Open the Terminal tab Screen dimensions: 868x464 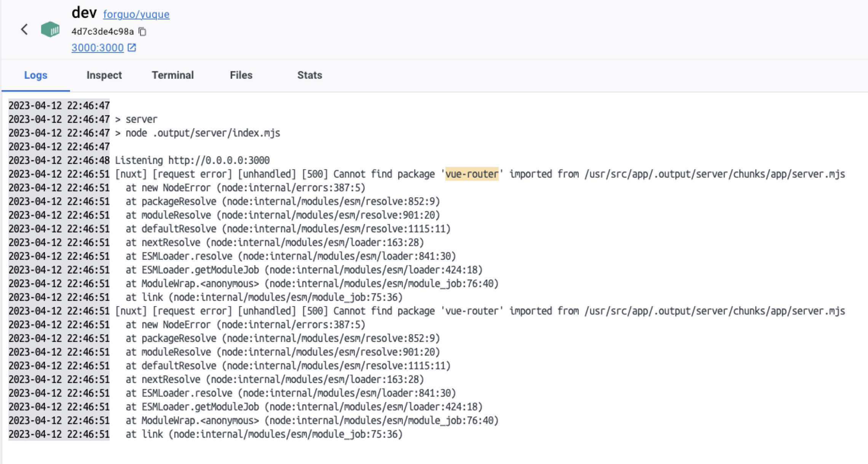[172, 75]
